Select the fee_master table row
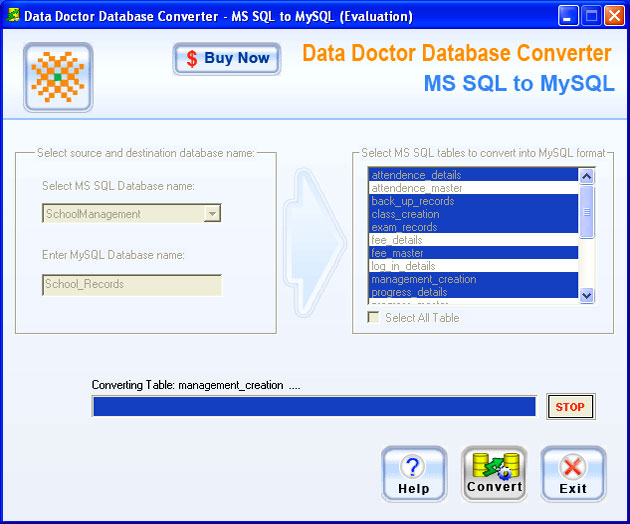630x524 pixels. click(x=473, y=253)
